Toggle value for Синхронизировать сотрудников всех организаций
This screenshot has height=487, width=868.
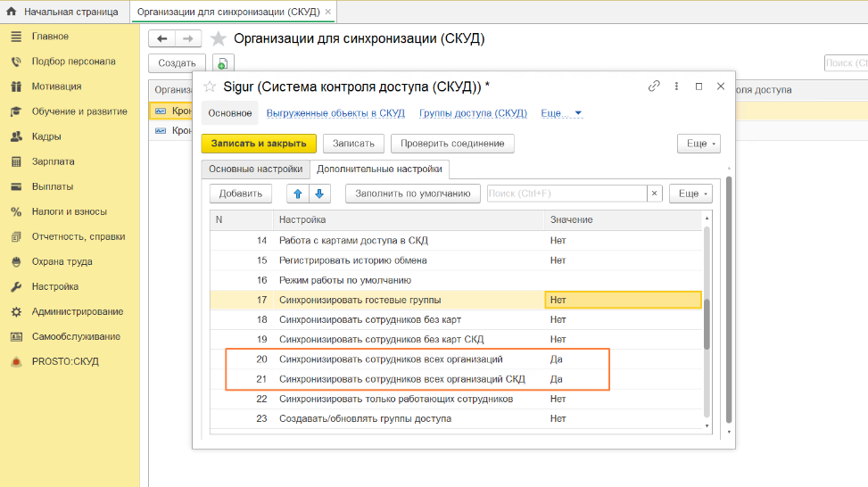coord(623,359)
